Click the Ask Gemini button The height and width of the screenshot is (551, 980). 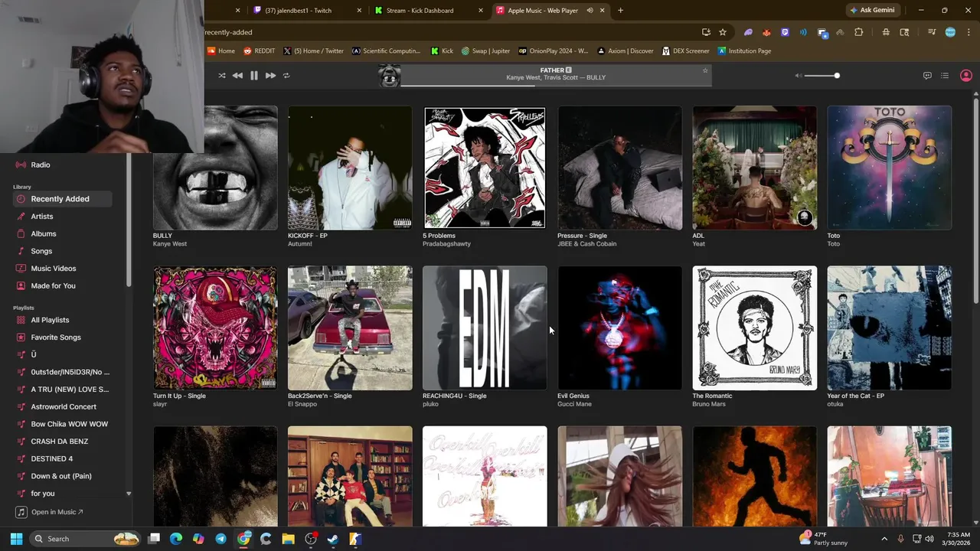coord(871,11)
